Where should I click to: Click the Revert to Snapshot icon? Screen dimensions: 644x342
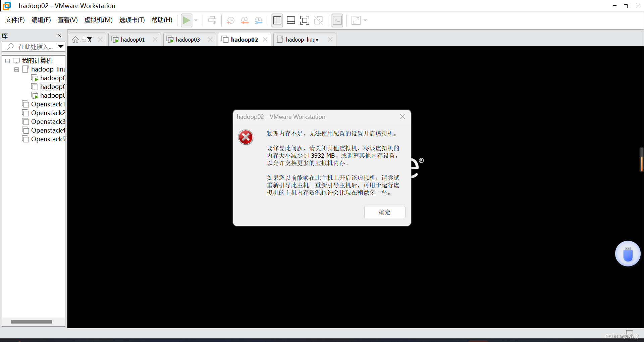[x=245, y=20]
